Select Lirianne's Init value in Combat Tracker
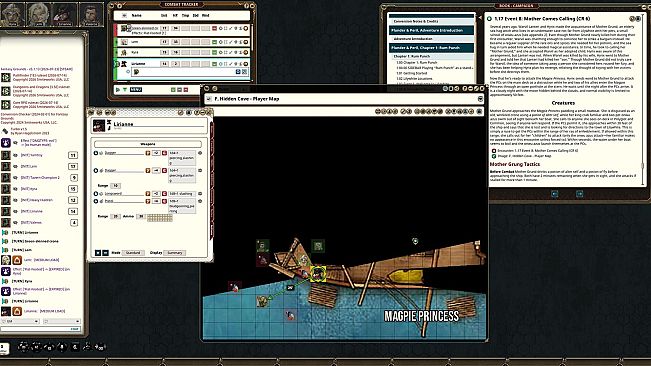 [x=164, y=64]
